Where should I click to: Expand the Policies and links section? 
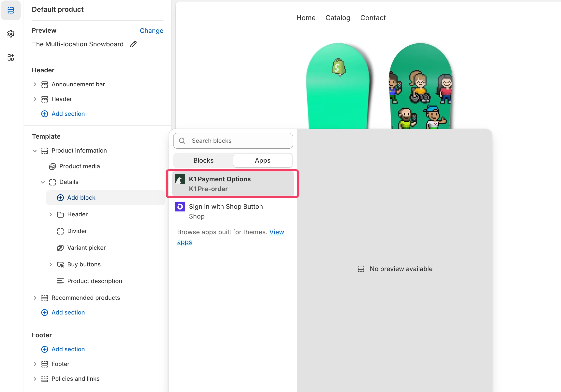click(x=35, y=379)
